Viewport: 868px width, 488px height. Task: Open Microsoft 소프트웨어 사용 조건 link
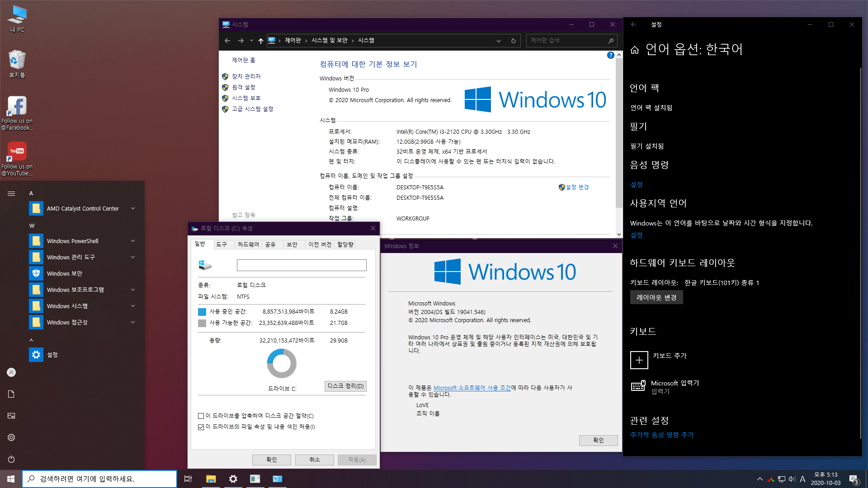tap(472, 388)
